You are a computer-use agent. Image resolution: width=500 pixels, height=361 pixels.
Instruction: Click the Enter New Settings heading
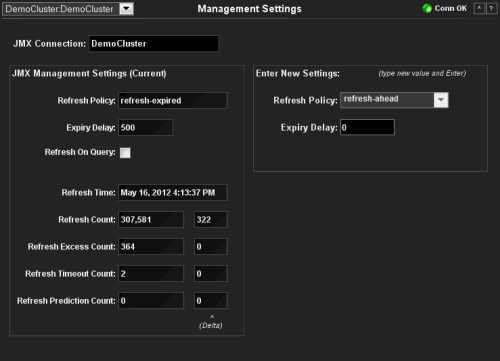pyautogui.click(x=298, y=73)
